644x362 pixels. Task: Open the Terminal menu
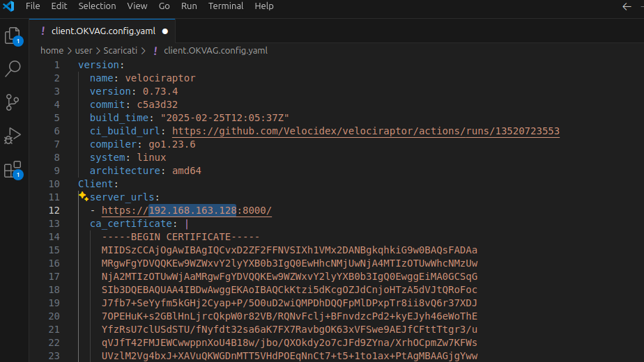pos(226,6)
